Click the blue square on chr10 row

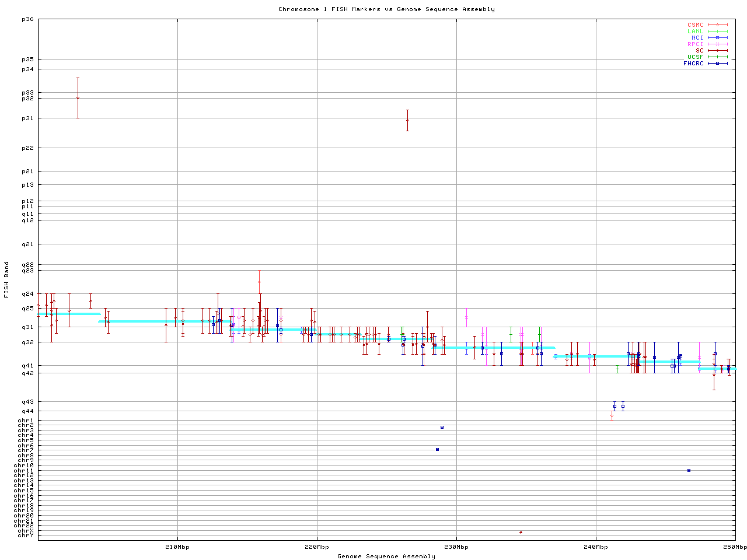tap(689, 470)
